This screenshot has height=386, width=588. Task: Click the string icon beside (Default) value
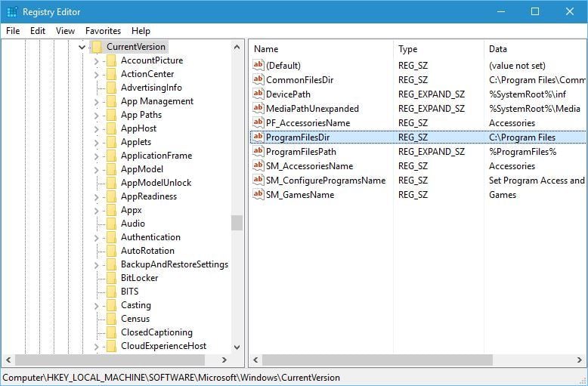point(258,65)
